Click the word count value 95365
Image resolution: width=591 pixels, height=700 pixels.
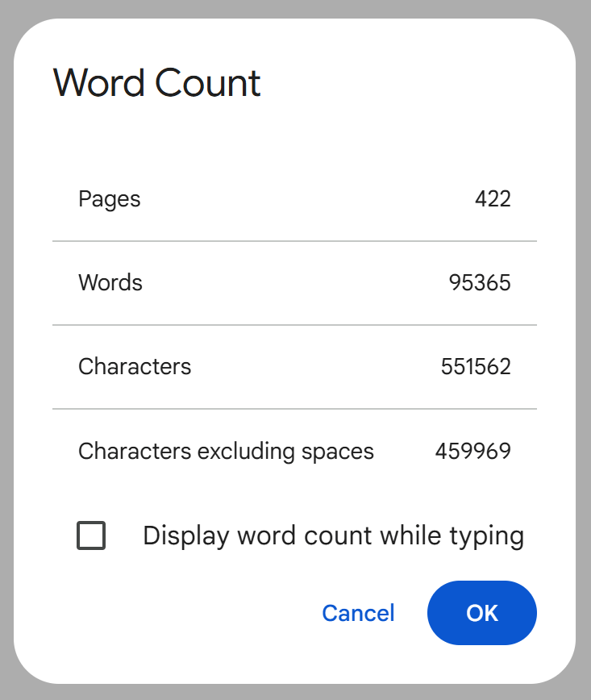coord(479,283)
